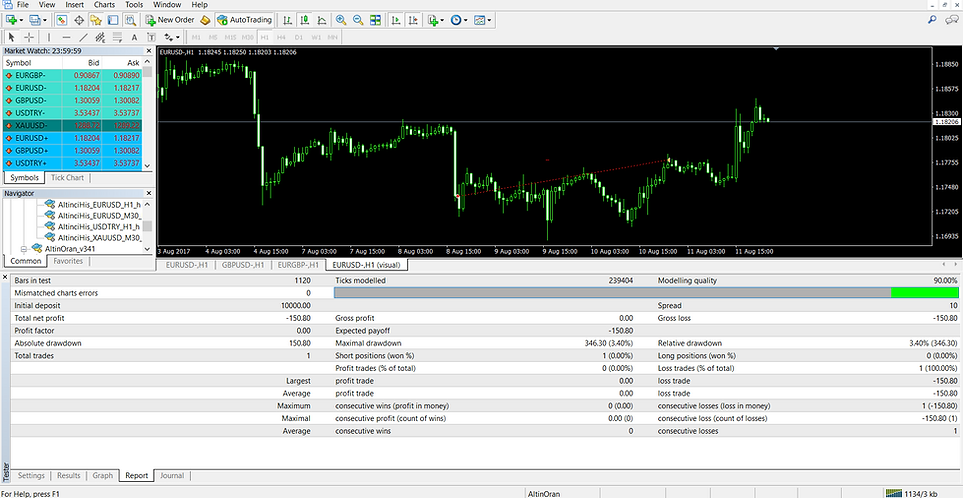Toggle chart shift from right border

413,20
